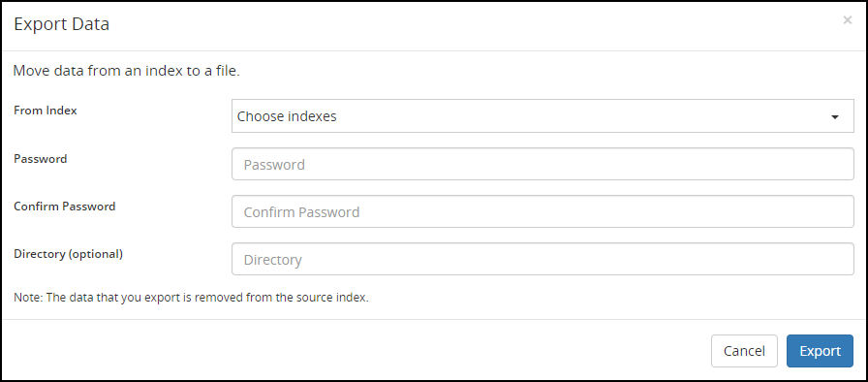Screen dimensions: 868x382
Task: Close the Export Data dialog with X
Action: [x=847, y=20]
